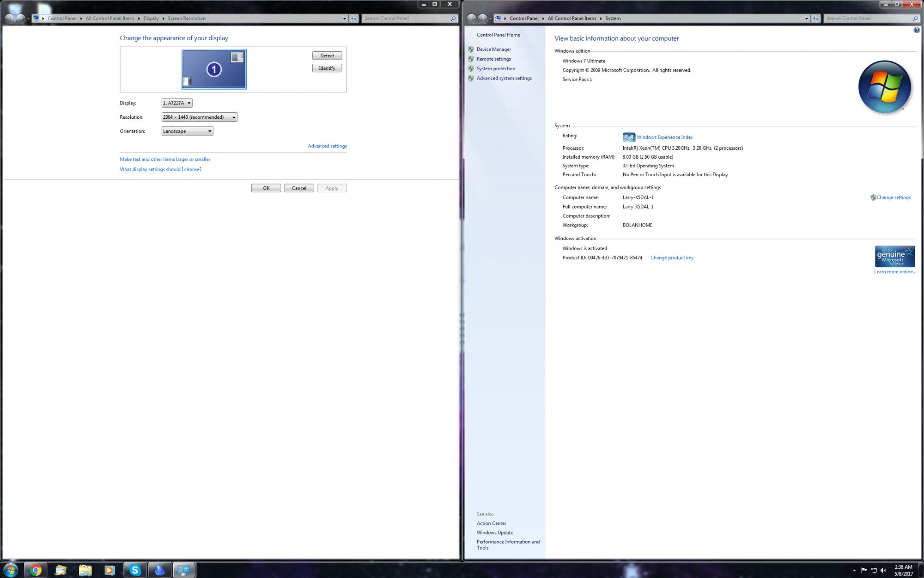Open the Orientation Landscape dropdown
The height and width of the screenshot is (578, 924).
(x=187, y=131)
